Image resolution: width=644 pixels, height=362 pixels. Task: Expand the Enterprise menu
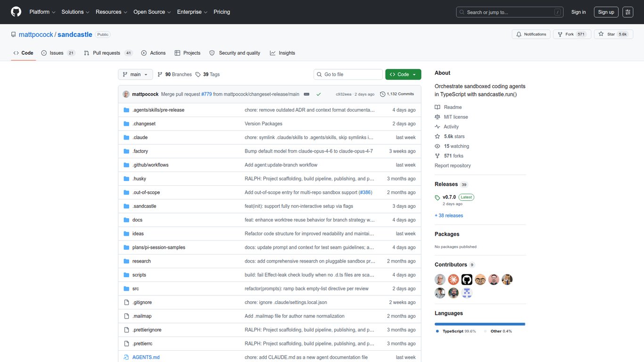tap(192, 12)
